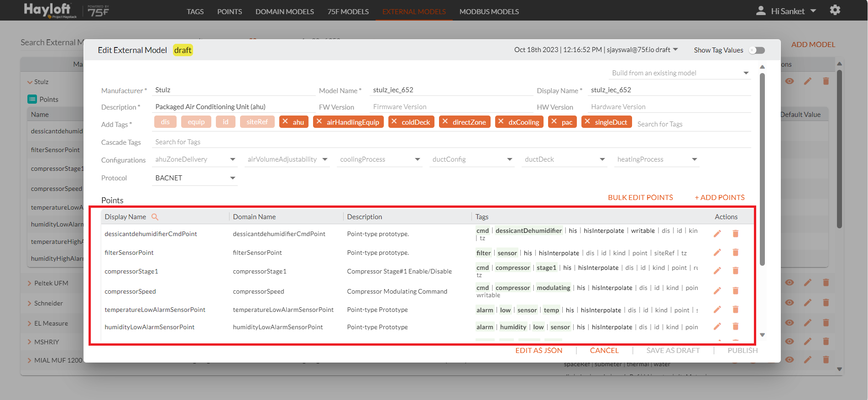
Task: Edit the Stulz model pencil icon
Action: click(808, 81)
